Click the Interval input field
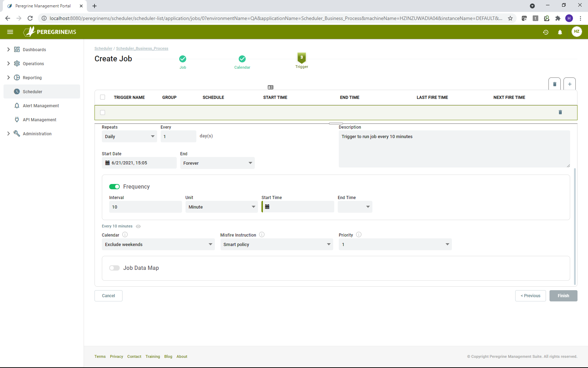This screenshot has width=588, height=368. pyautogui.click(x=146, y=207)
